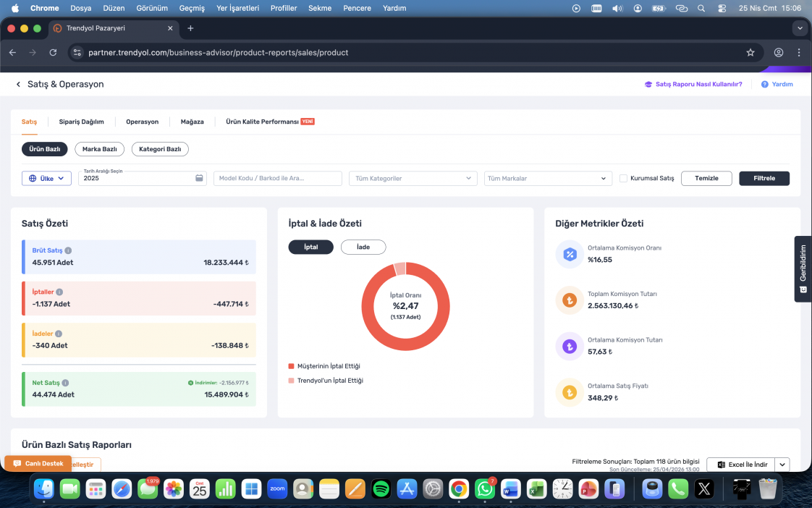The height and width of the screenshot is (508, 812).
Task: Open the Canlı Destek chat button
Action: point(38,463)
